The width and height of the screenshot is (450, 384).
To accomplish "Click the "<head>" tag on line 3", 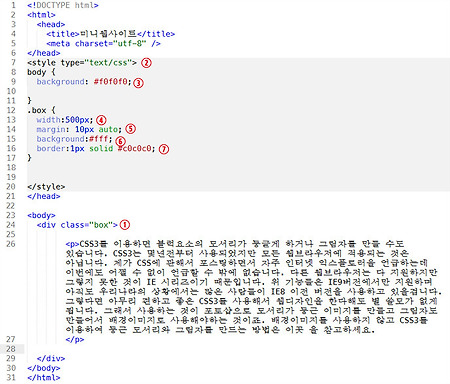I will 51,24.
